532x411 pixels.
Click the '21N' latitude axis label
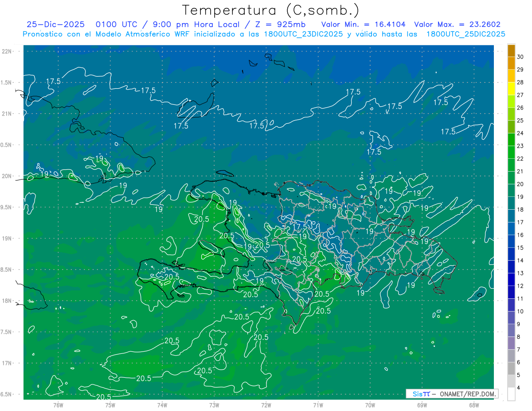(x=7, y=114)
